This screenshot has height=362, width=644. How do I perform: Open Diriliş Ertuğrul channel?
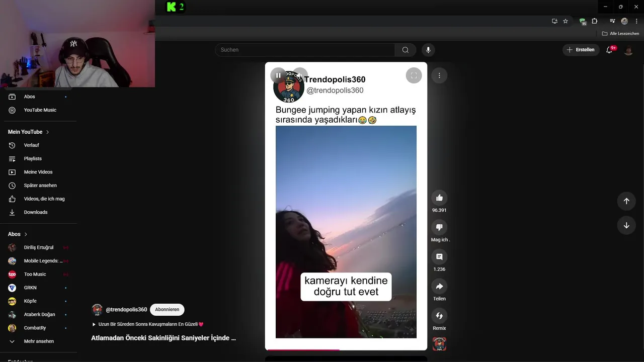[x=38, y=247]
